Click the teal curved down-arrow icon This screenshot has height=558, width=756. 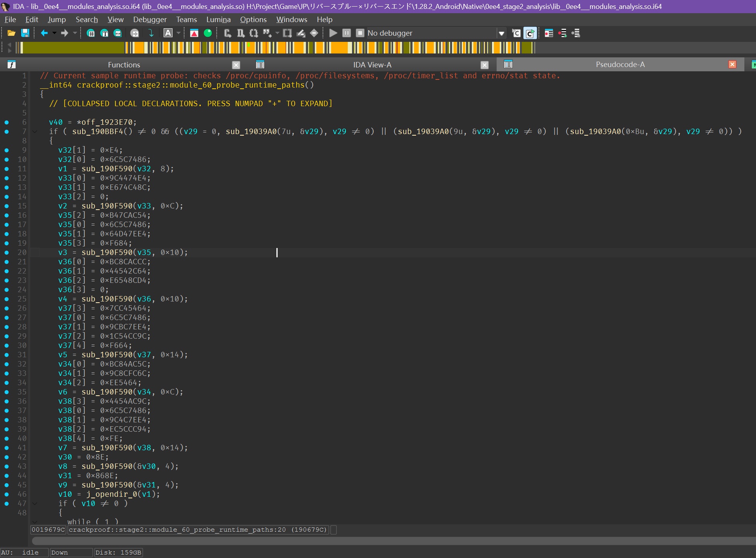point(151,33)
